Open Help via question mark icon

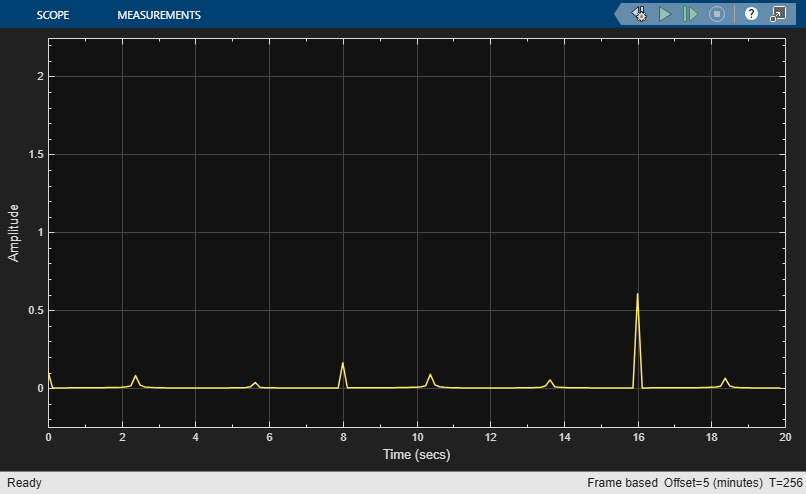pyautogui.click(x=751, y=14)
